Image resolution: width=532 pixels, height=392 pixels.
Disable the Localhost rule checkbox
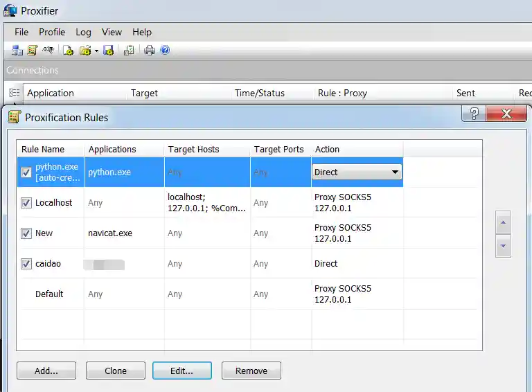(x=26, y=203)
